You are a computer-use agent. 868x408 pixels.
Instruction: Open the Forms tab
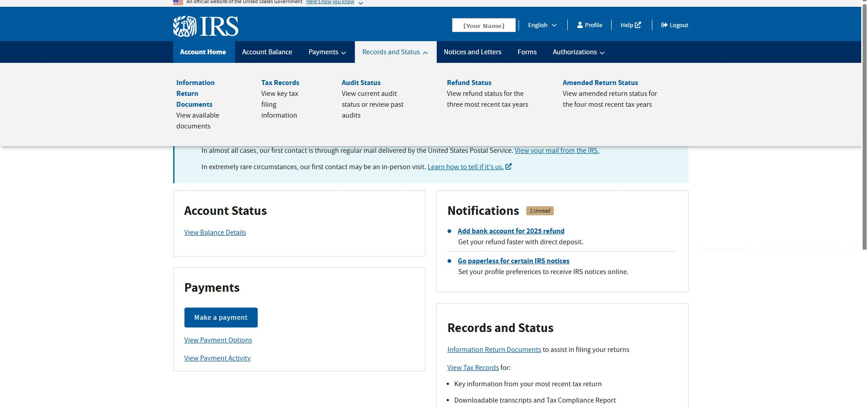tap(527, 52)
